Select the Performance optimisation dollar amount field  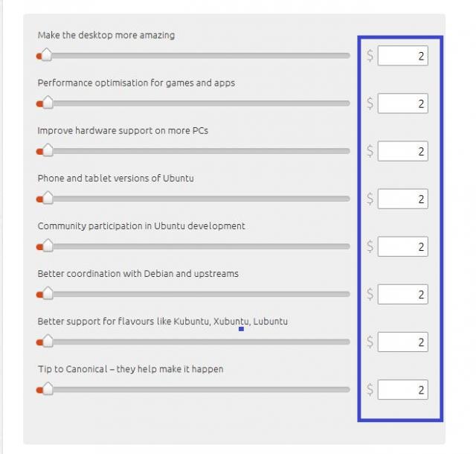click(402, 103)
